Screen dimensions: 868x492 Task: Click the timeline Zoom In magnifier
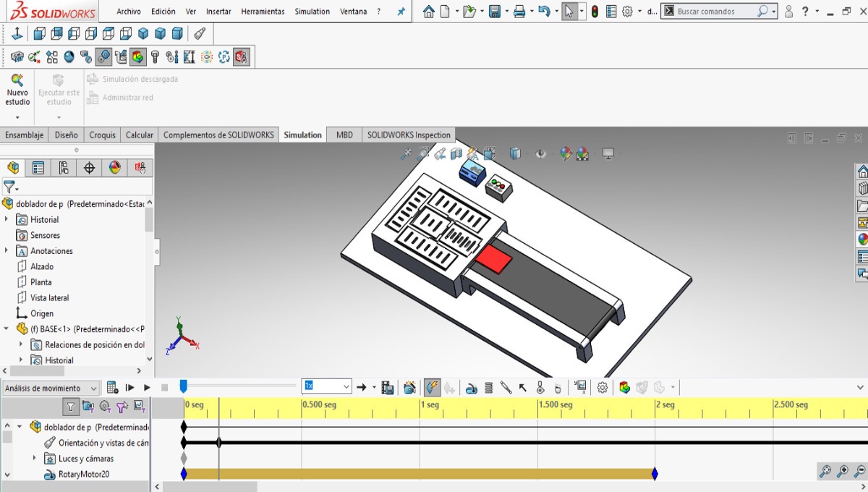(x=843, y=472)
